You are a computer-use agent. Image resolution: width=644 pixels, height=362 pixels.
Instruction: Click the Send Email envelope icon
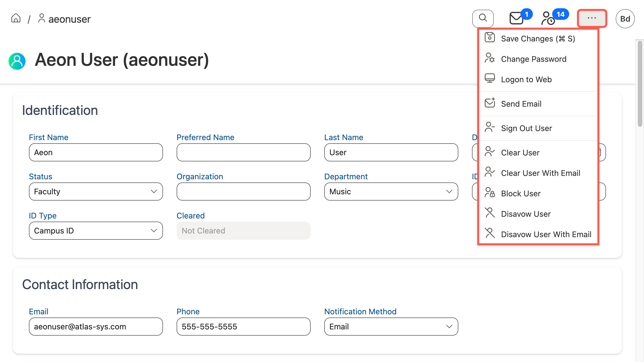pos(490,103)
